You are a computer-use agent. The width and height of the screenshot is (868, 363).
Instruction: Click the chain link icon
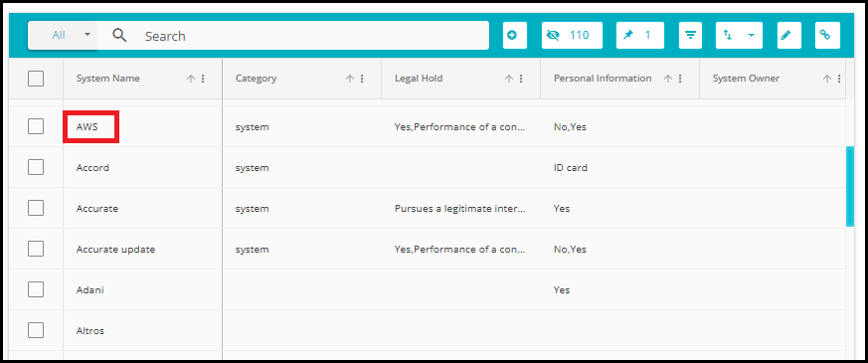click(x=827, y=36)
